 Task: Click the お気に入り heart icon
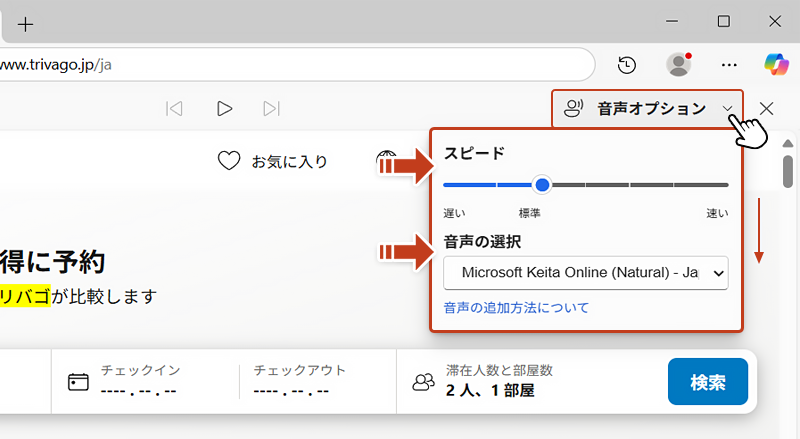click(x=229, y=161)
